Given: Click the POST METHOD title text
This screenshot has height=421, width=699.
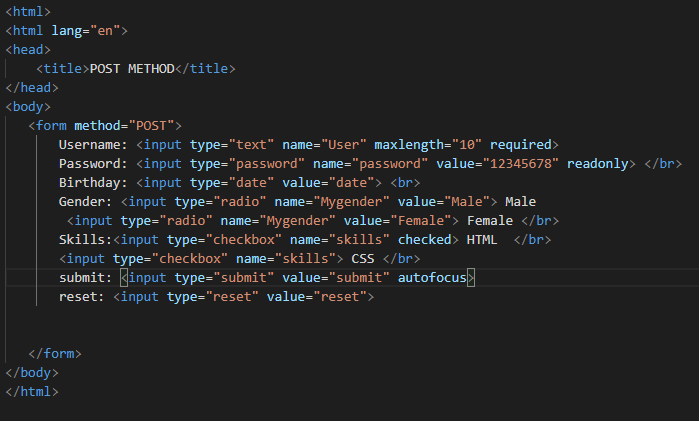Looking at the screenshot, I should tap(132, 69).
